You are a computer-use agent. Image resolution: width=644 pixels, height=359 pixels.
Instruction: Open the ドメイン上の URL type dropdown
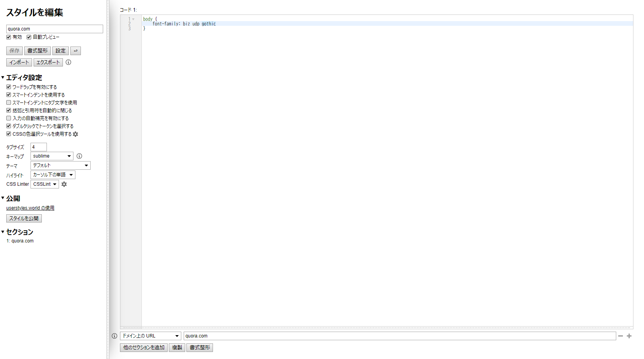150,336
